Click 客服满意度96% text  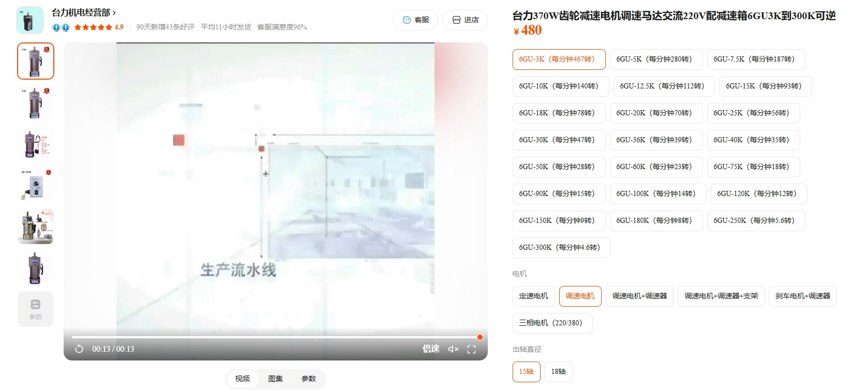(282, 27)
